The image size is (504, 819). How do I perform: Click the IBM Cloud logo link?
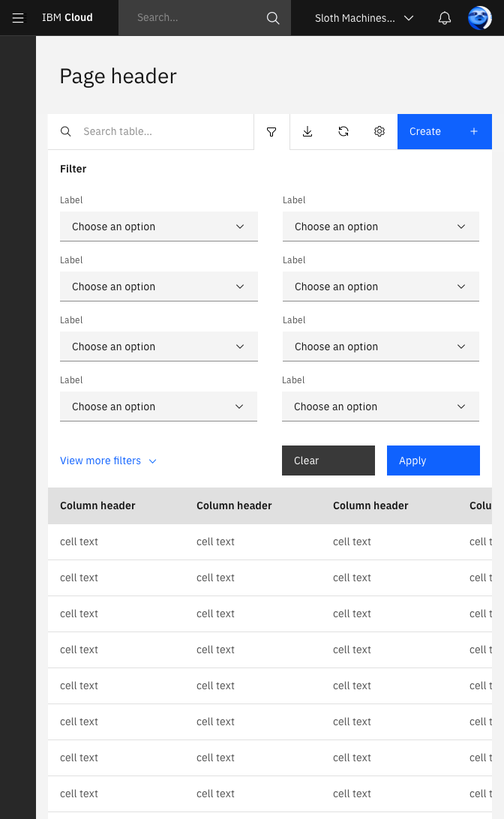(x=67, y=18)
